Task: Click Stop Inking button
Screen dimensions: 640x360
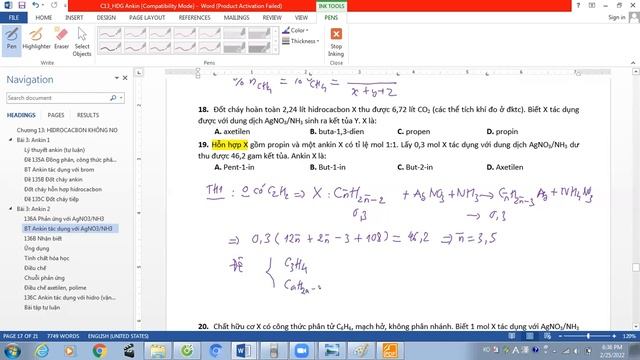Action: (x=336, y=42)
